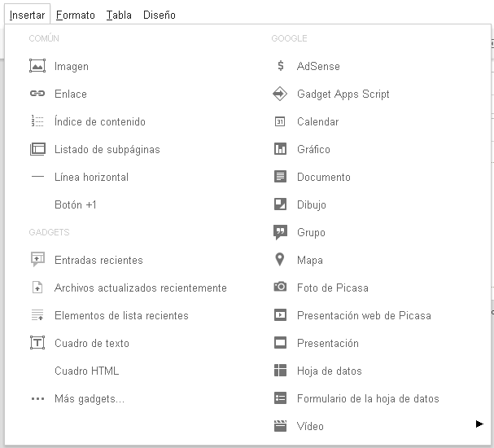Select Gadget Apps Script option
Screen dimensions: 494x448
[343, 94]
